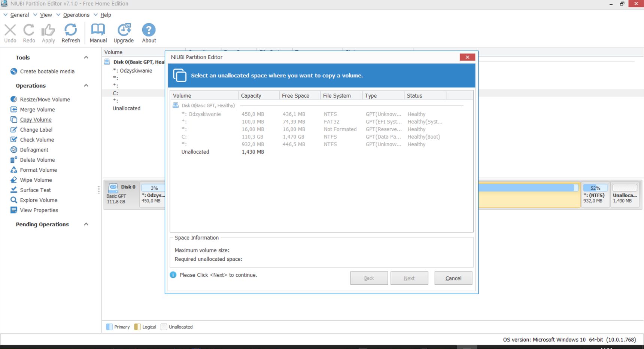Click the Disk 0 drive icon in disk map
Screen dimensions: 644x349
tap(113, 188)
